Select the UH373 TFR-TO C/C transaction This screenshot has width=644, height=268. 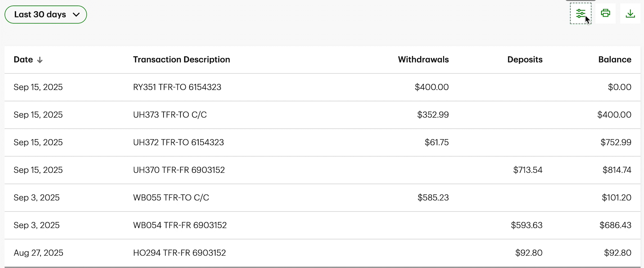pyautogui.click(x=170, y=115)
